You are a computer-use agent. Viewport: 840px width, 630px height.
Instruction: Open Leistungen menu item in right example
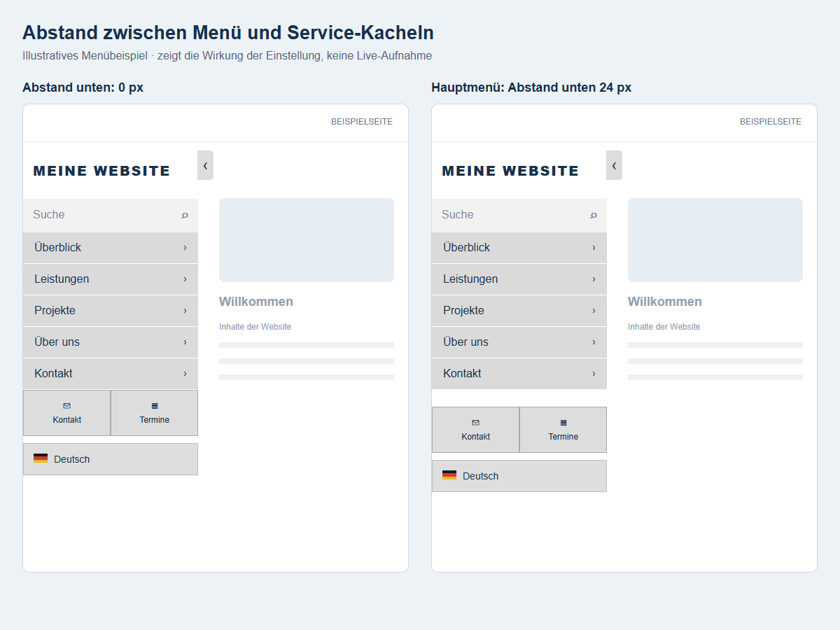[519, 279]
